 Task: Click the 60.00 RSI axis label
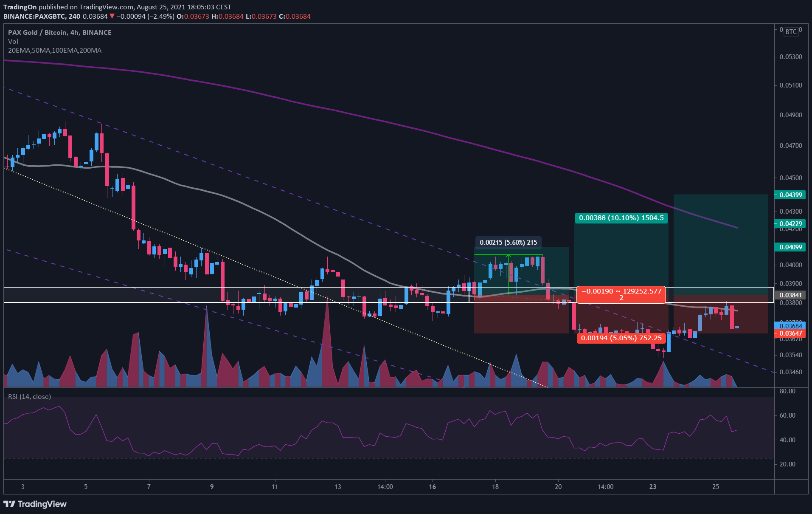pyautogui.click(x=787, y=415)
